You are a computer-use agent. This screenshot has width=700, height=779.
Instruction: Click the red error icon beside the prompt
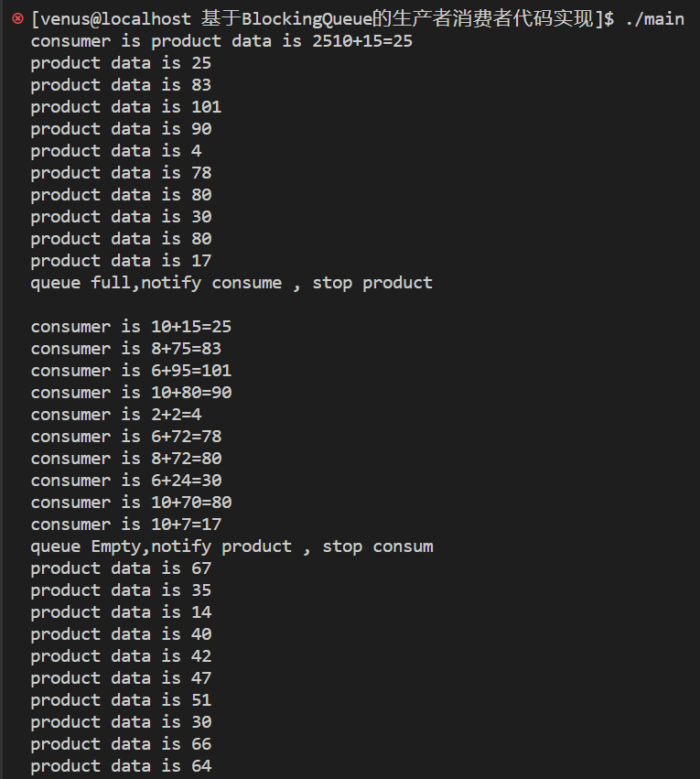tap(16, 18)
